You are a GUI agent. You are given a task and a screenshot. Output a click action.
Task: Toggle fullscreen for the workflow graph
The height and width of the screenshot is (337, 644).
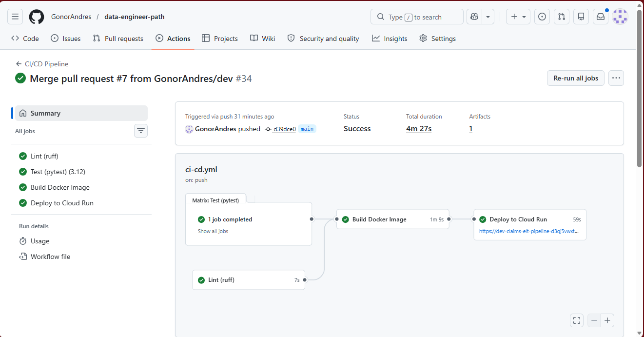tap(577, 320)
